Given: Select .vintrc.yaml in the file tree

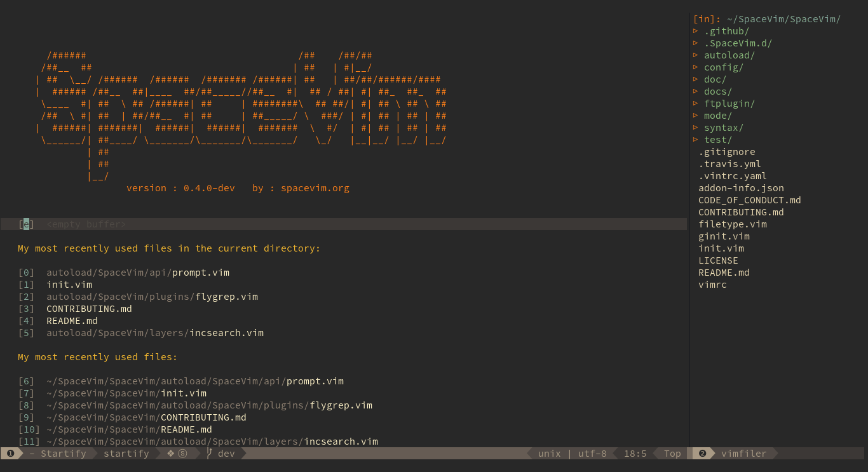Looking at the screenshot, I should tap(733, 176).
